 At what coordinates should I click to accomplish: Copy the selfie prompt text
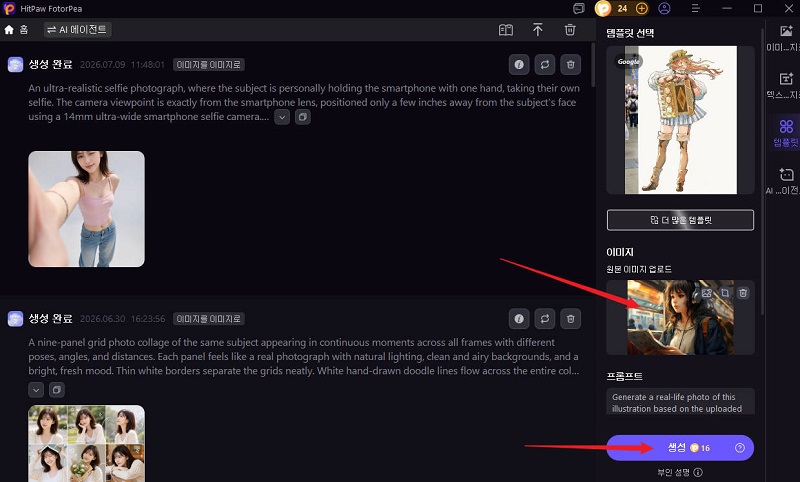tap(303, 117)
